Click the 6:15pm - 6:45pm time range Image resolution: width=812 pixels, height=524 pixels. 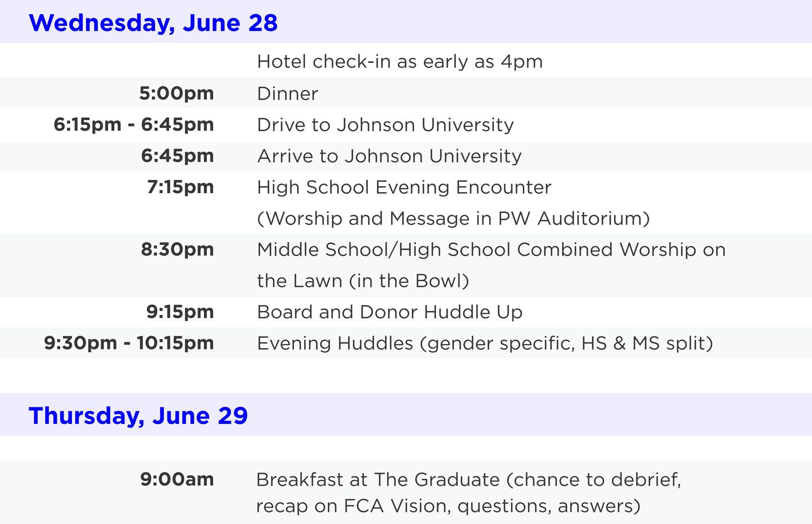tap(134, 124)
